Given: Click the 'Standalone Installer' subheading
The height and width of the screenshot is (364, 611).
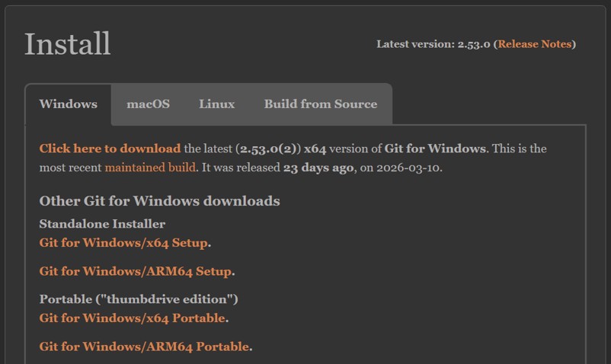Looking at the screenshot, I should tap(102, 224).
